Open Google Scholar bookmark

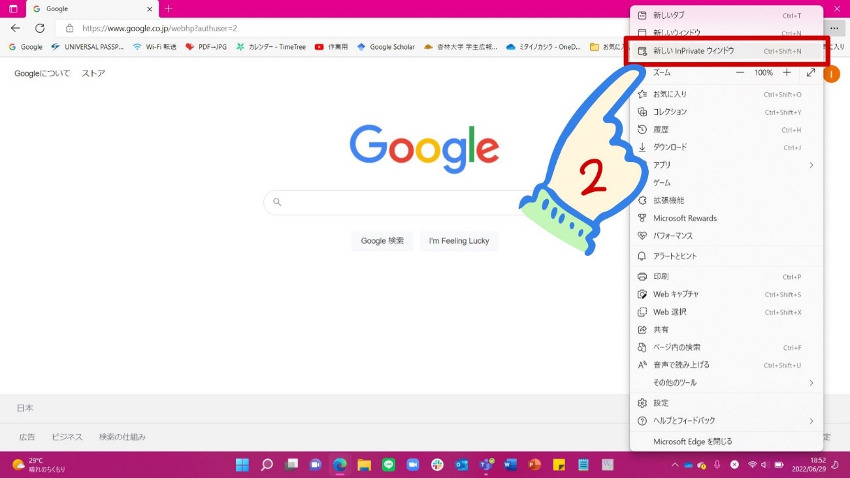coord(386,47)
